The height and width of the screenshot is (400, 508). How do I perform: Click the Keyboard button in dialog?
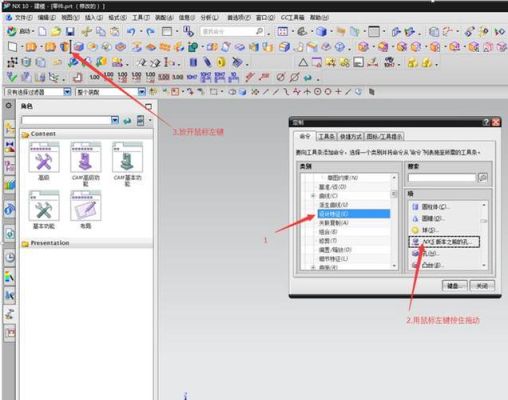tap(454, 286)
